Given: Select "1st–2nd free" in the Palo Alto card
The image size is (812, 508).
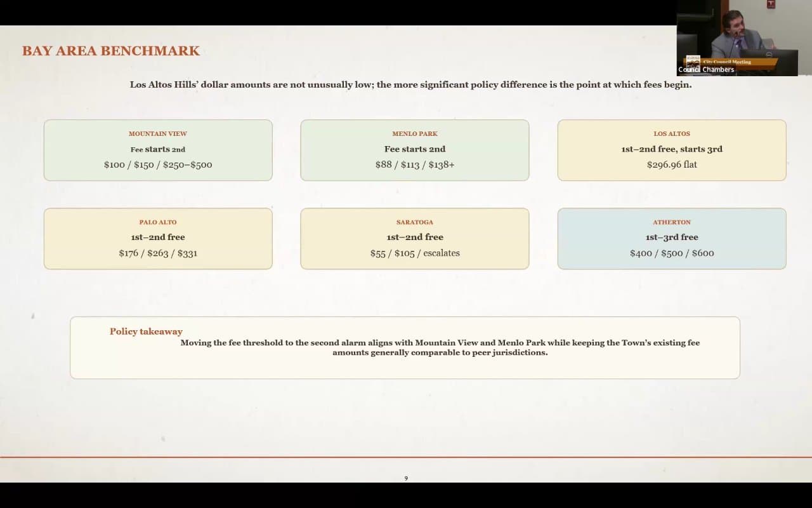Looking at the screenshot, I should (158, 237).
